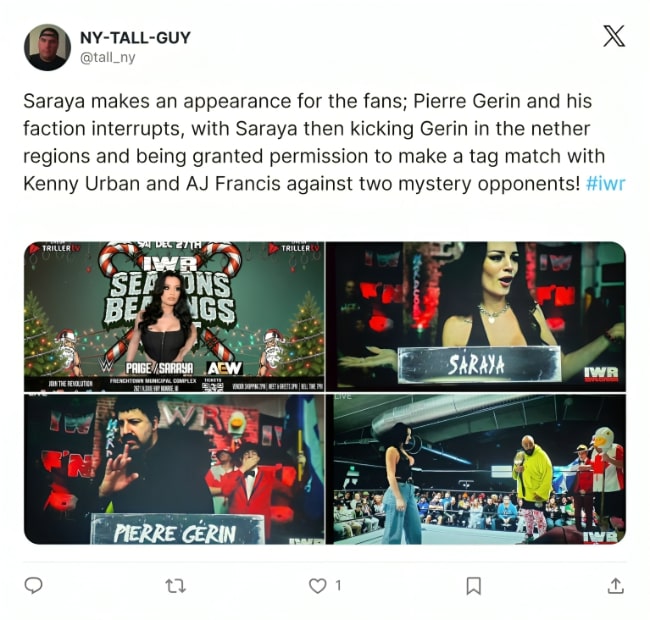
Task: Visit the @tall_ny handle
Action: coord(107,57)
